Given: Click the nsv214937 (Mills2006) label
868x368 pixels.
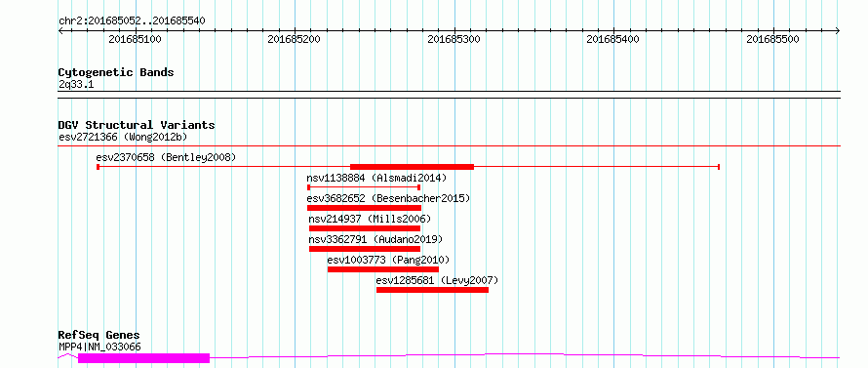Looking at the screenshot, I should [370, 219].
